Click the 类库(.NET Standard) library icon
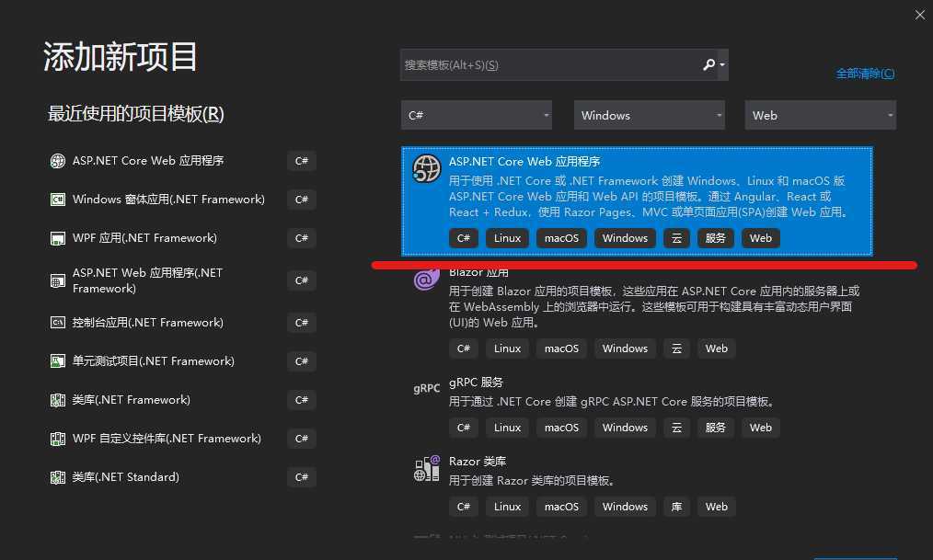933x560 pixels. [58, 477]
